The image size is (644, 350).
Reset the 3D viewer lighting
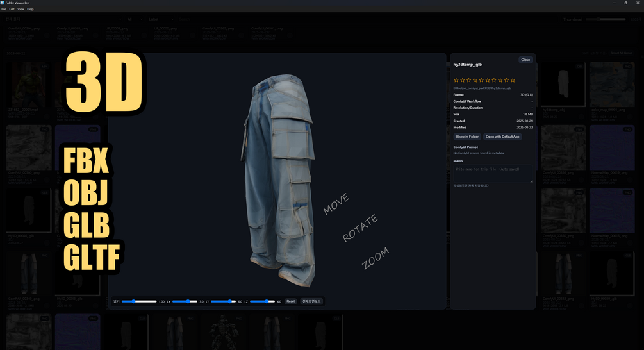click(x=290, y=301)
